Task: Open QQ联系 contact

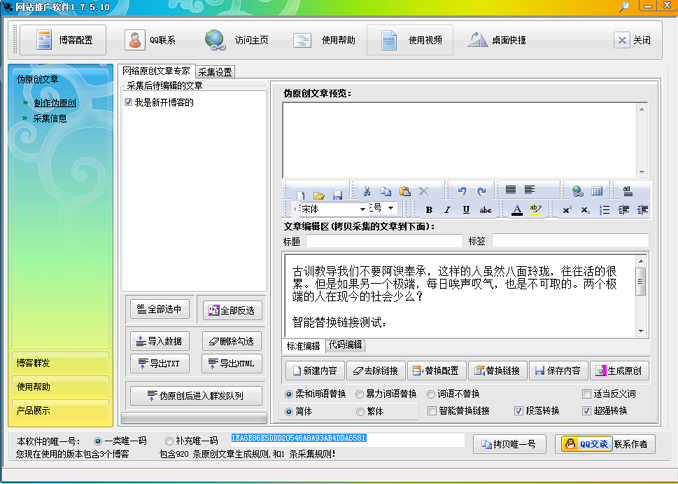Action: [150, 40]
